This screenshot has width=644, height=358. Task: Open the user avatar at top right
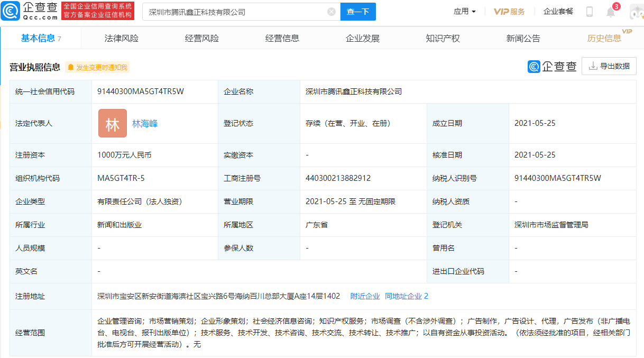pos(636,12)
